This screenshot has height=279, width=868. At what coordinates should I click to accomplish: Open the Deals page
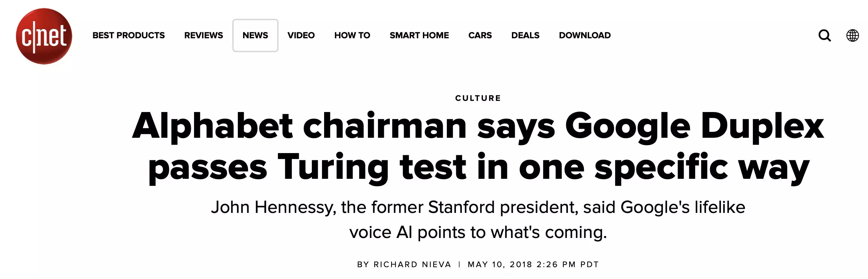[x=525, y=35]
